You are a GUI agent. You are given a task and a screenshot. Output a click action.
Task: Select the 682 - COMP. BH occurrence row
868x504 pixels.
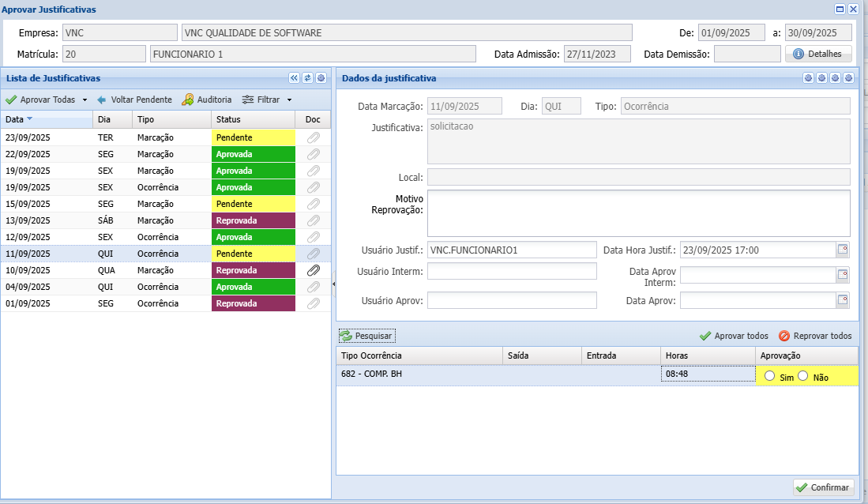click(597, 375)
